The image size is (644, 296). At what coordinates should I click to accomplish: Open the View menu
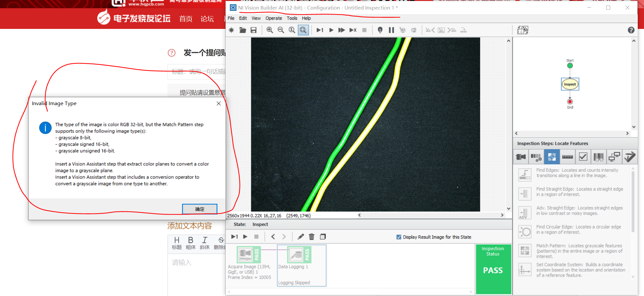pos(256,18)
